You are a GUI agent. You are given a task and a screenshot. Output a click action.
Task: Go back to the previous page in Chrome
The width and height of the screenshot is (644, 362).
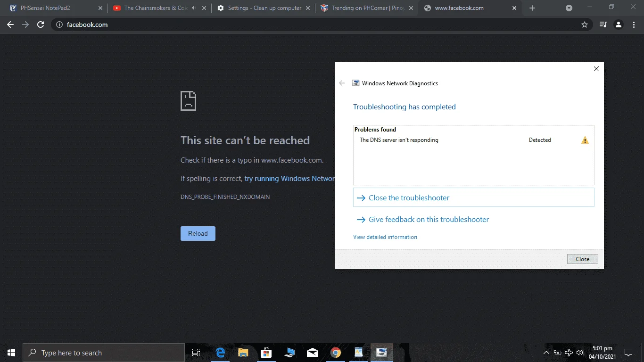(x=10, y=25)
